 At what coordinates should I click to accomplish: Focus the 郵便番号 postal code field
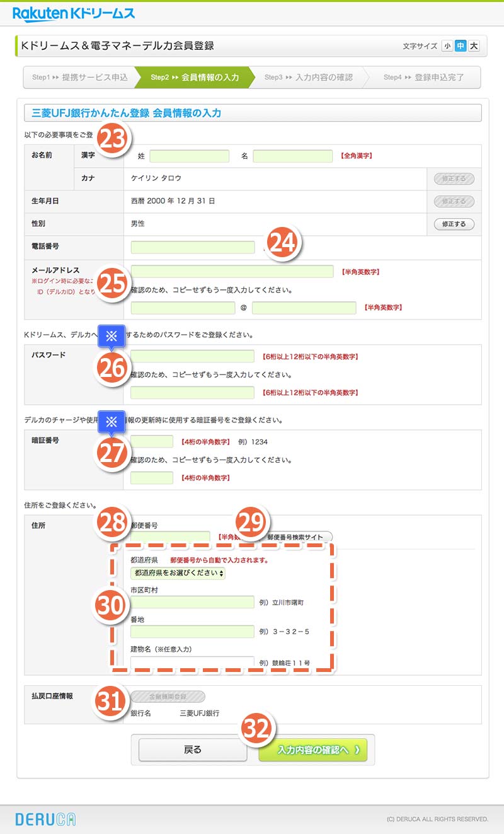pos(170,537)
